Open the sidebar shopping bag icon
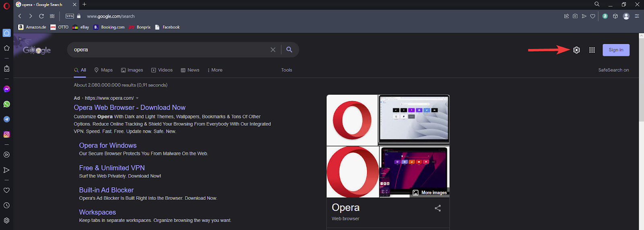The image size is (644, 230). point(6,68)
